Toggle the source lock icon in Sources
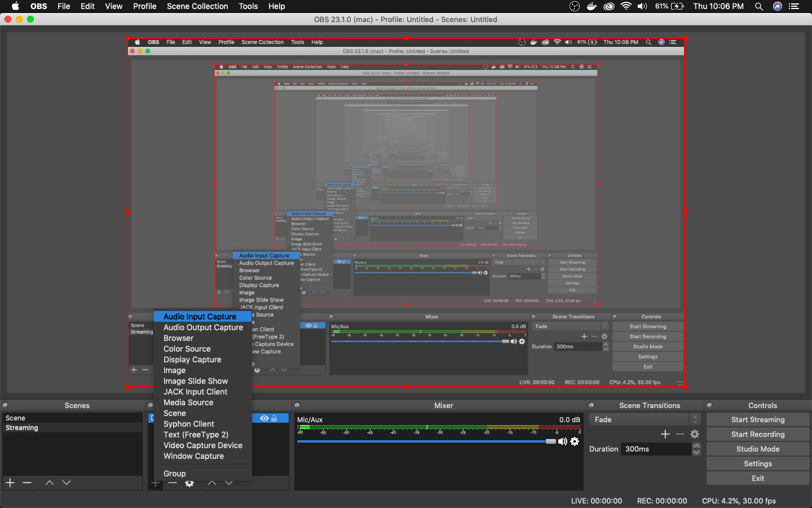 click(274, 418)
